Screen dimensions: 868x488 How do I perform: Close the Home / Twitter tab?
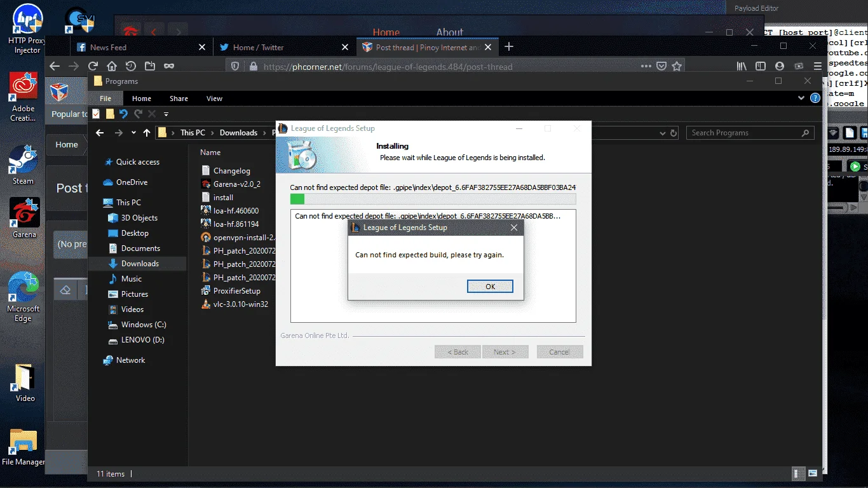tap(345, 47)
